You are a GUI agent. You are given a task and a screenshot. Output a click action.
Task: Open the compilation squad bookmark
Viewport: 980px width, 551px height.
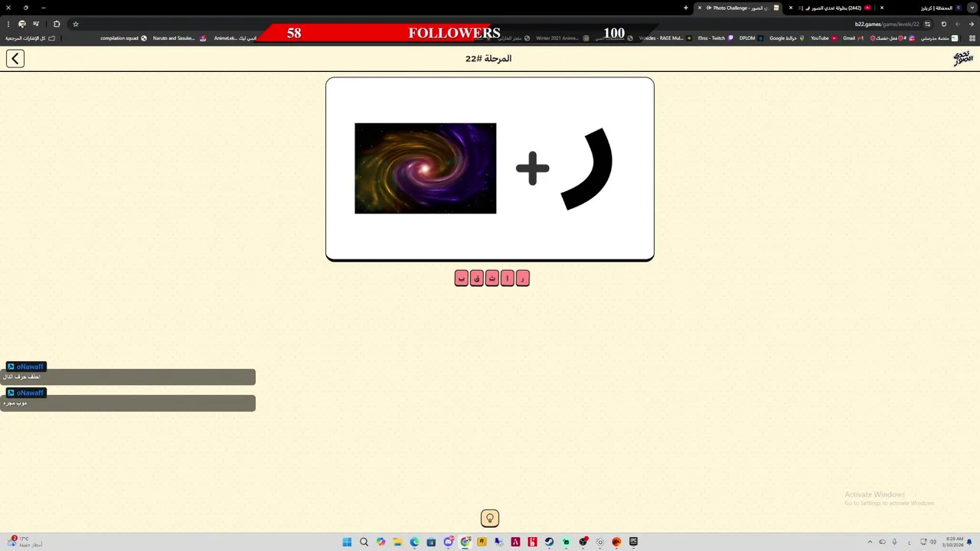123,37
